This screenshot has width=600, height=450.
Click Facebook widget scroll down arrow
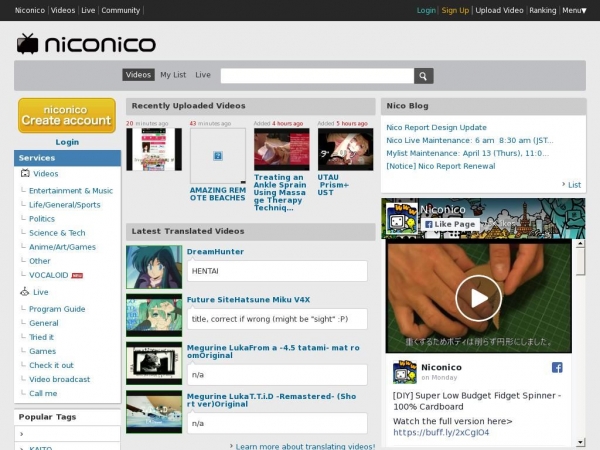pos(580,442)
